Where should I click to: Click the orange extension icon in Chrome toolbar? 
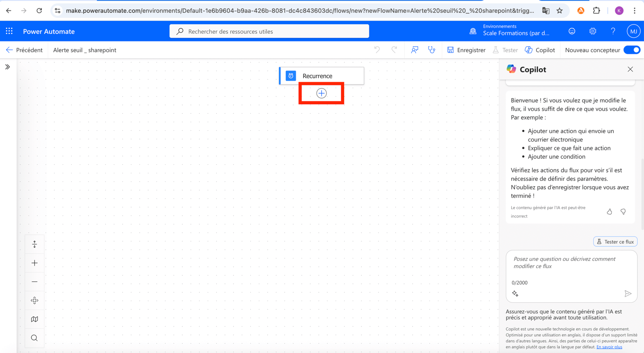(x=581, y=11)
